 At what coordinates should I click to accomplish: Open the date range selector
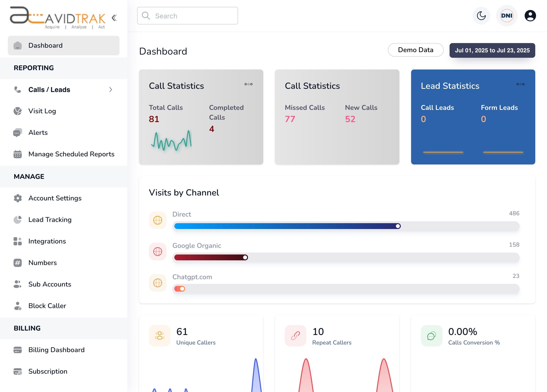492,50
